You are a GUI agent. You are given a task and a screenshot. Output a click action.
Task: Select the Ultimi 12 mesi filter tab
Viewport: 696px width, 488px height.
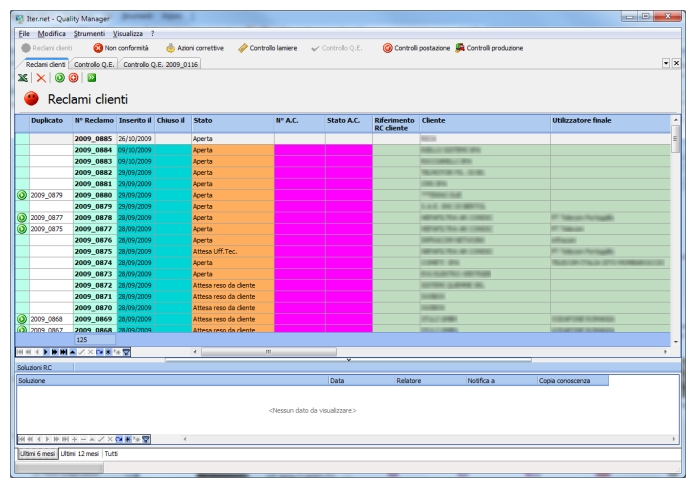point(79,454)
